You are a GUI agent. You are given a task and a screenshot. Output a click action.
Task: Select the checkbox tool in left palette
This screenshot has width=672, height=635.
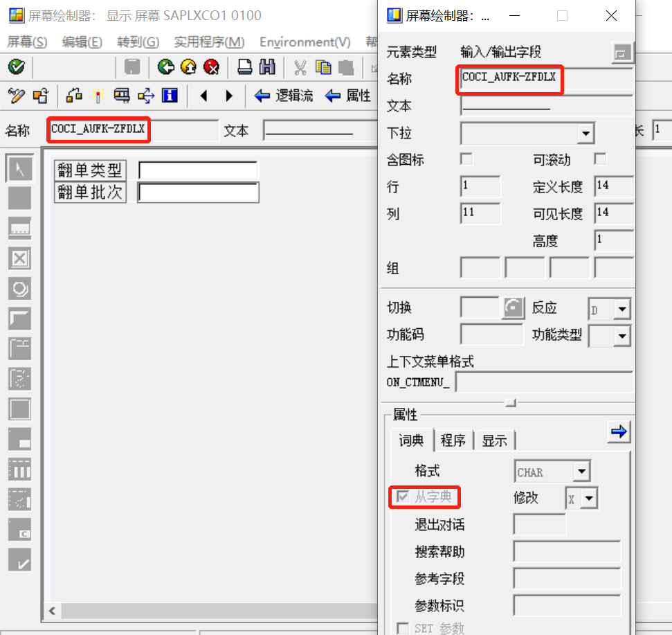coord(19,258)
